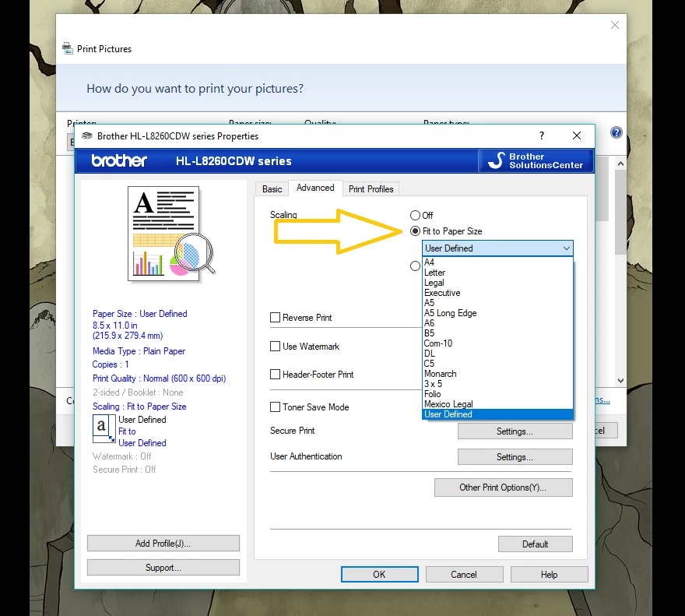Choose Folio size in list
685x616 pixels.
tap(497, 394)
